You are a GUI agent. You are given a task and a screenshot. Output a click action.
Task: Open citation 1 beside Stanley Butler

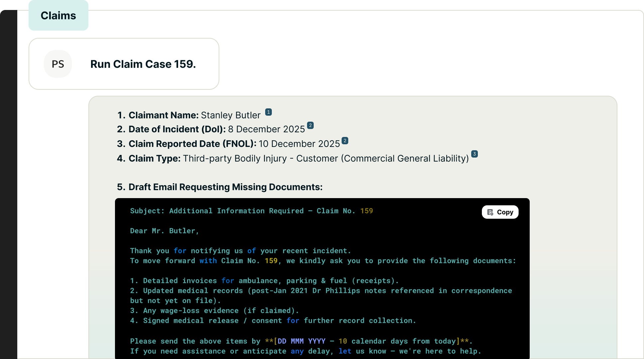tap(268, 112)
